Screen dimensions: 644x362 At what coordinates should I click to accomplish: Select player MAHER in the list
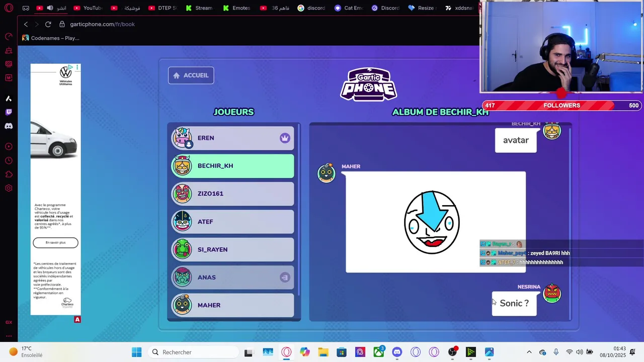tap(232, 305)
